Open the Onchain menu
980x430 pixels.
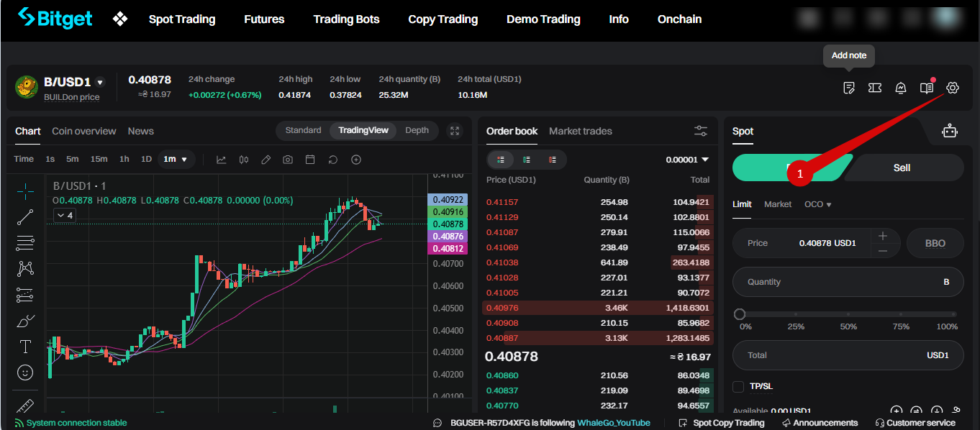tap(679, 19)
